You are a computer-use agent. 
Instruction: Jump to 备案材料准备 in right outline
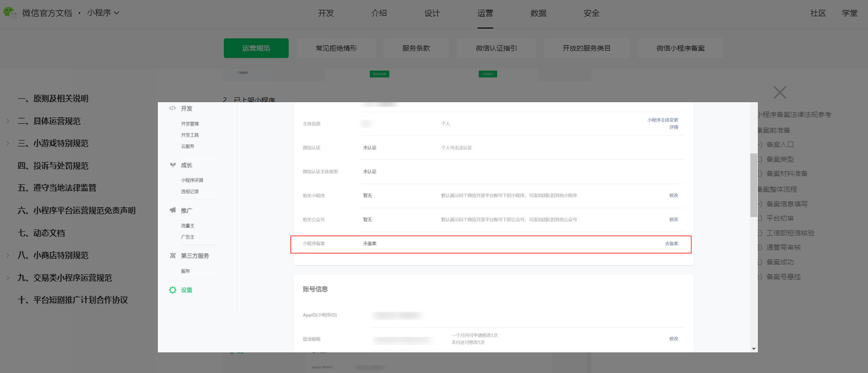point(787,174)
